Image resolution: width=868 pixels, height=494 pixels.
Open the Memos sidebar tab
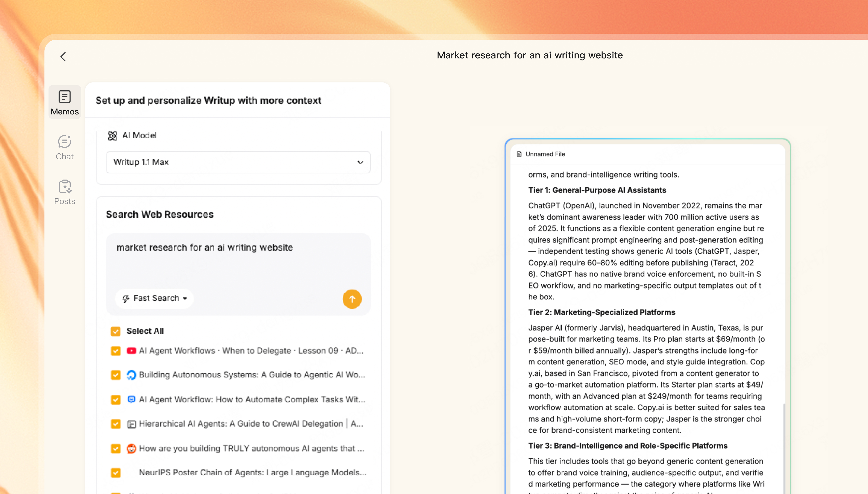[65, 102]
